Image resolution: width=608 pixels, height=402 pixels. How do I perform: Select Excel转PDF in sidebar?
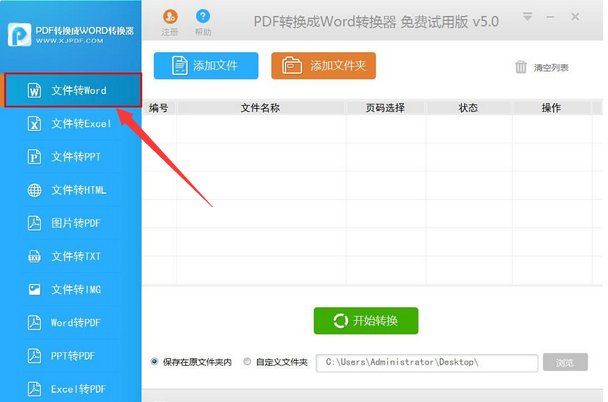[x=73, y=389]
